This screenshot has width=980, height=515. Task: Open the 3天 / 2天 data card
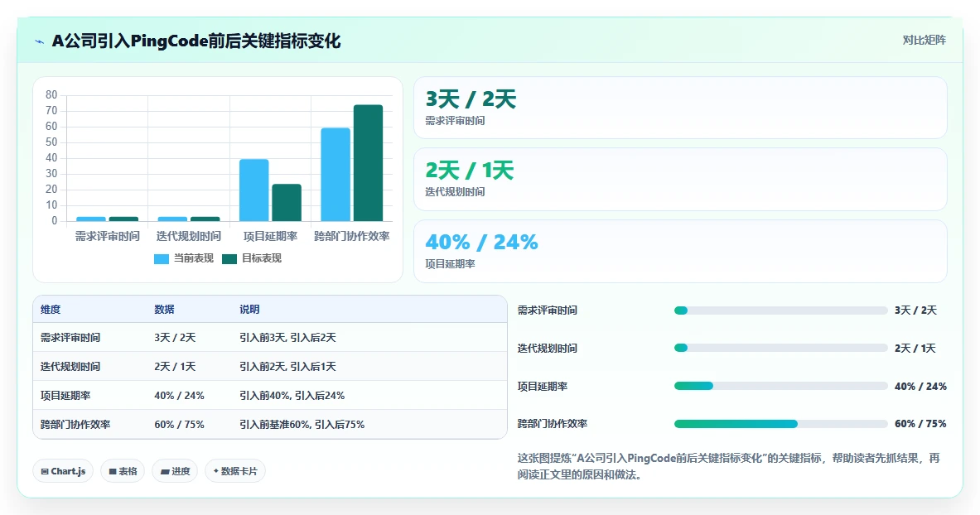tap(680, 108)
